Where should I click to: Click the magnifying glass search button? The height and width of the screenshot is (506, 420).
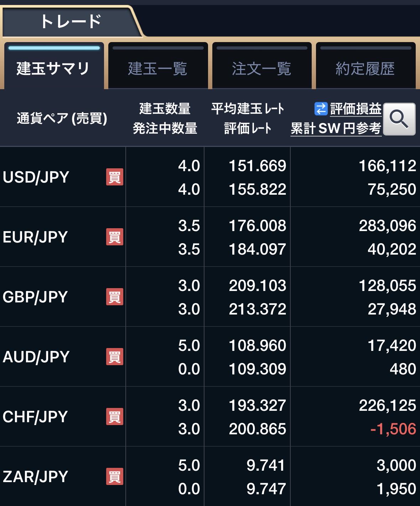pyautogui.click(x=399, y=119)
